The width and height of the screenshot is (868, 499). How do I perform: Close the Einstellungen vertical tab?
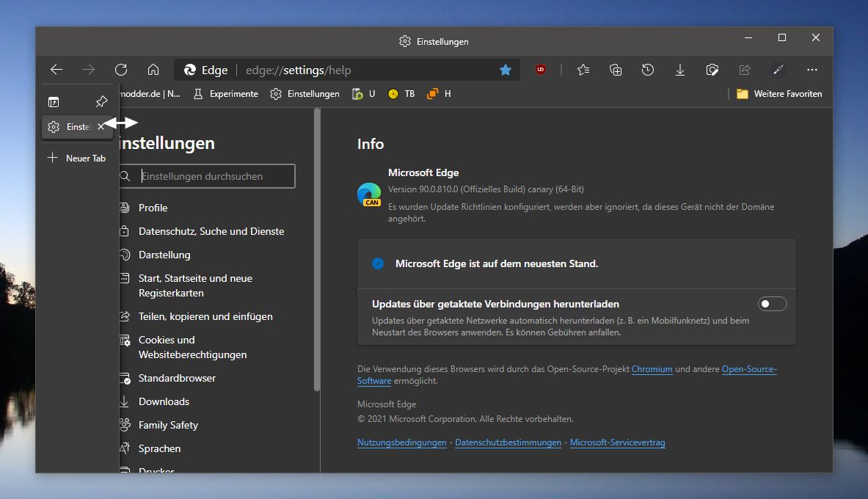(101, 127)
